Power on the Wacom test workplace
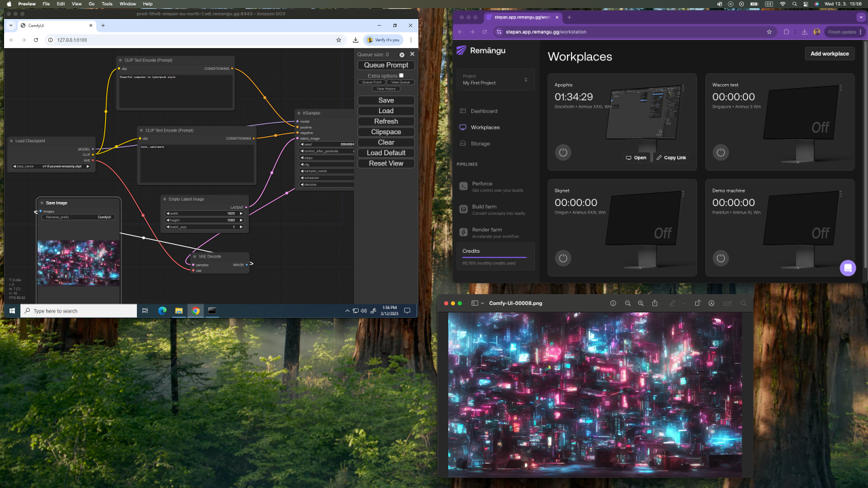This screenshot has width=868, height=488. (721, 152)
